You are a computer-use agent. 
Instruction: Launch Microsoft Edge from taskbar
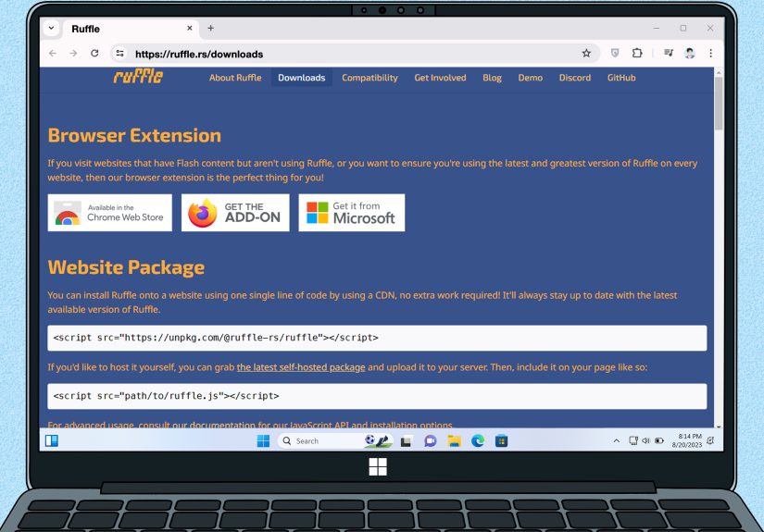[478, 441]
